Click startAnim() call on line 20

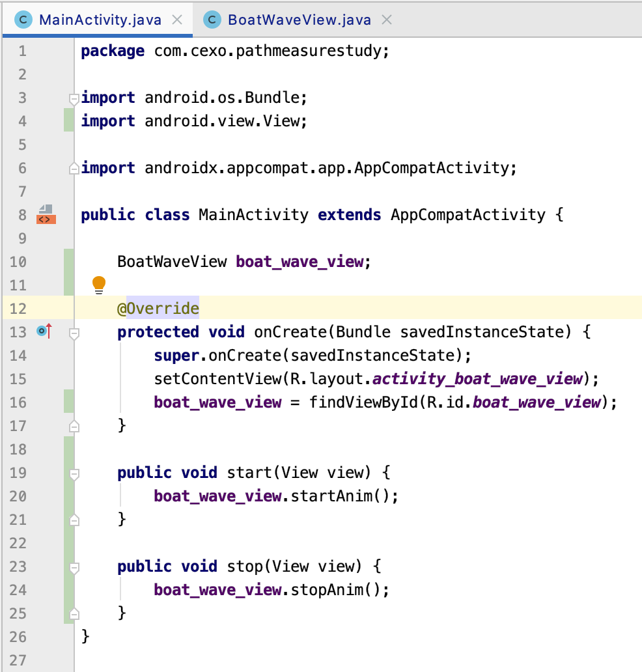pyautogui.click(x=341, y=496)
